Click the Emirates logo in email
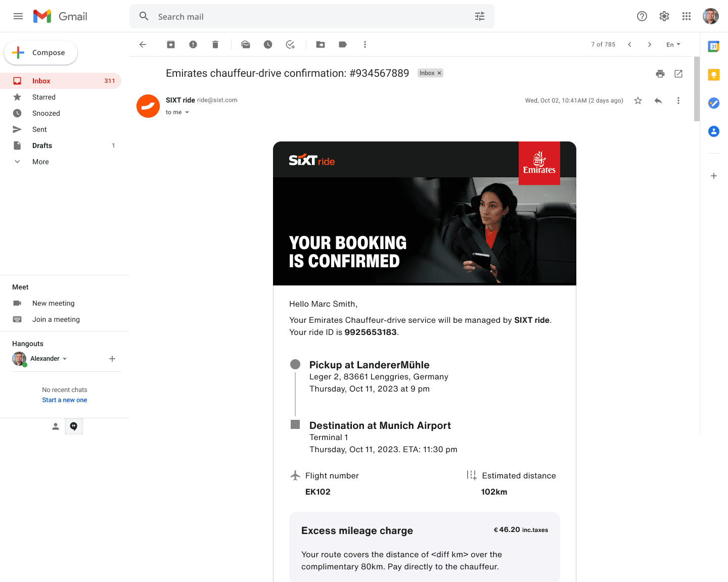 [539, 163]
